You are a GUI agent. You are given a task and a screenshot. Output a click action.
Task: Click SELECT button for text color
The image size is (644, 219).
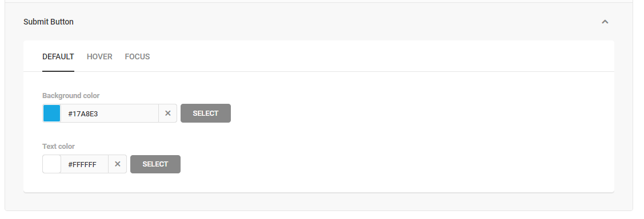point(155,164)
